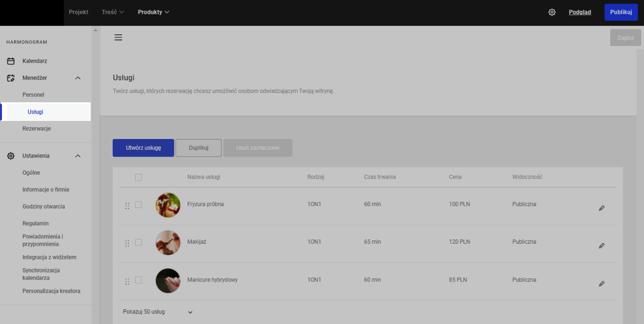This screenshot has height=324, width=644.
Task: Click the Cena column header
Action: [455, 177]
